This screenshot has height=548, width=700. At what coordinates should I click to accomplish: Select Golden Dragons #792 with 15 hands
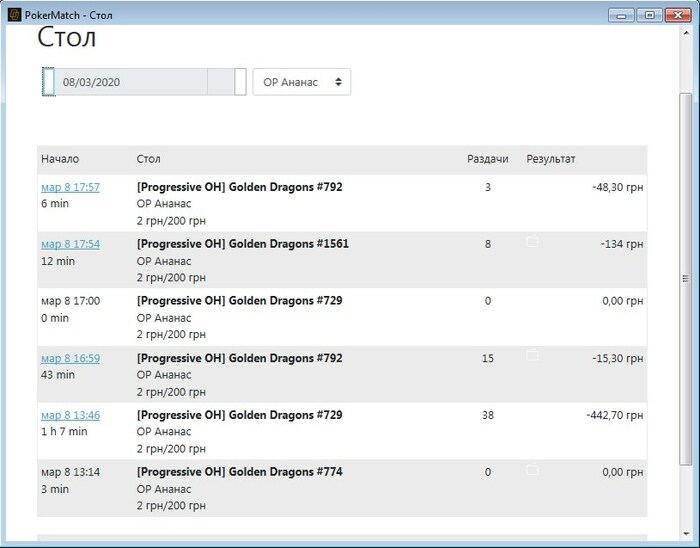(239, 358)
